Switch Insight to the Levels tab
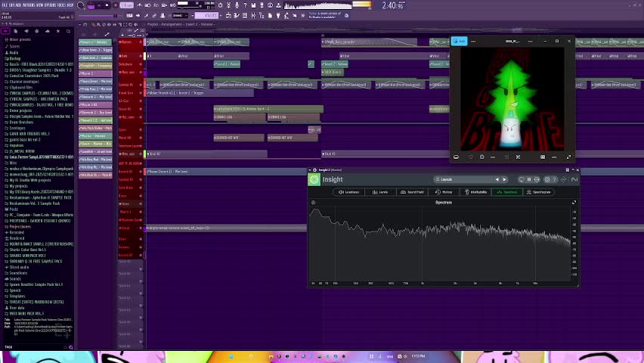The height and width of the screenshot is (363, 644). click(380, 192)
